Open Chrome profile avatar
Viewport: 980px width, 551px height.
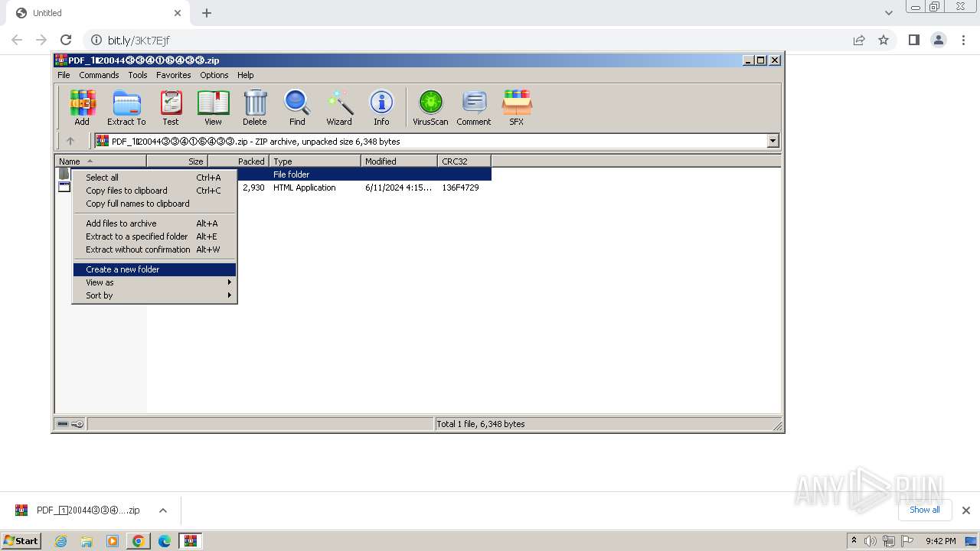click(x=938, y=40)
